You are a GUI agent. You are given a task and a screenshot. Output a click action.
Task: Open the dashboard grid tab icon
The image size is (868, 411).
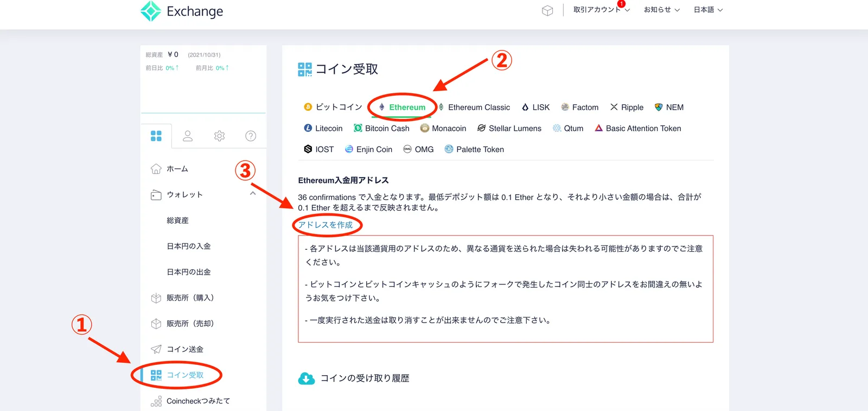coord(156,136)
